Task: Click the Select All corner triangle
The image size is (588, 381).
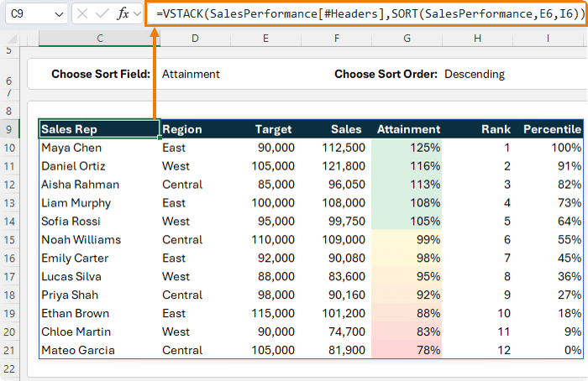Action: 12,39
